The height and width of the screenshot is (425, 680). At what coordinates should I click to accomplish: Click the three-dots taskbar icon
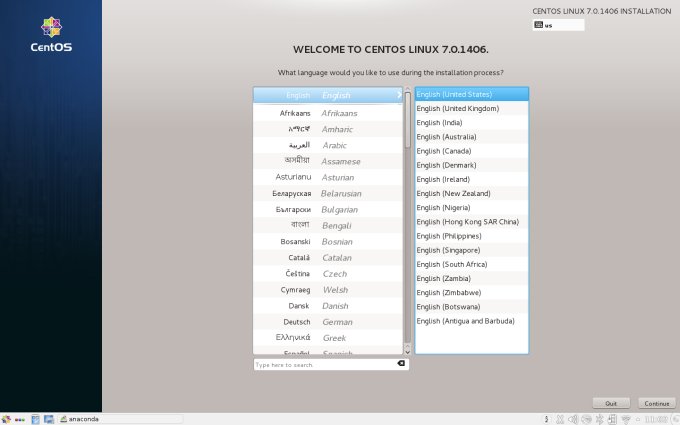tap(20, 419)
